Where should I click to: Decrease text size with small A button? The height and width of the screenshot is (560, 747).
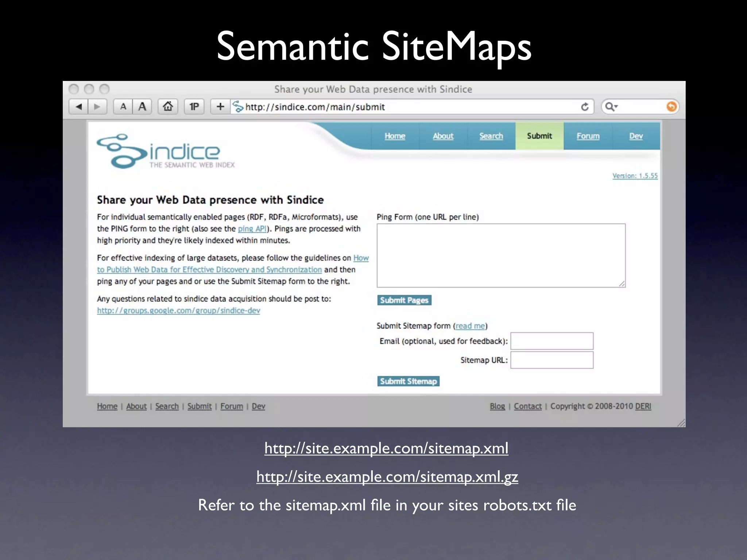pyautogui.click(x=123, y=107)
